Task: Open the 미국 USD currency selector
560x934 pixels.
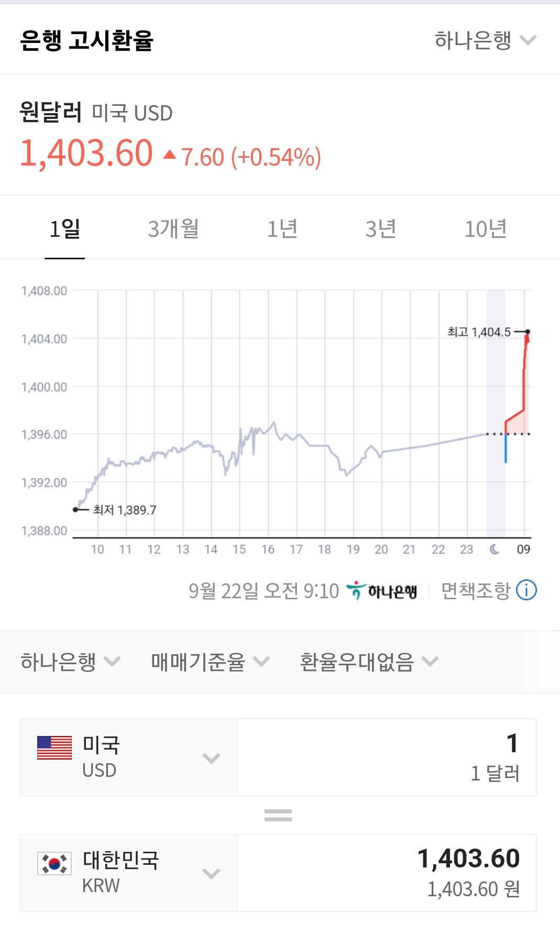Action: pos(129,757)
